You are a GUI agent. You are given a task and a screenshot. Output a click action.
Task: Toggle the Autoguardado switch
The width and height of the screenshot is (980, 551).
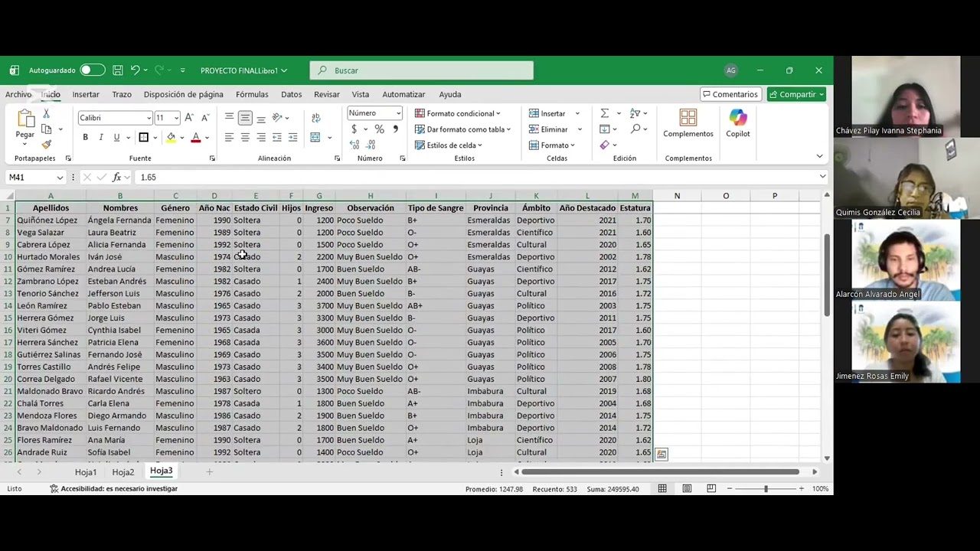point(92,70)
